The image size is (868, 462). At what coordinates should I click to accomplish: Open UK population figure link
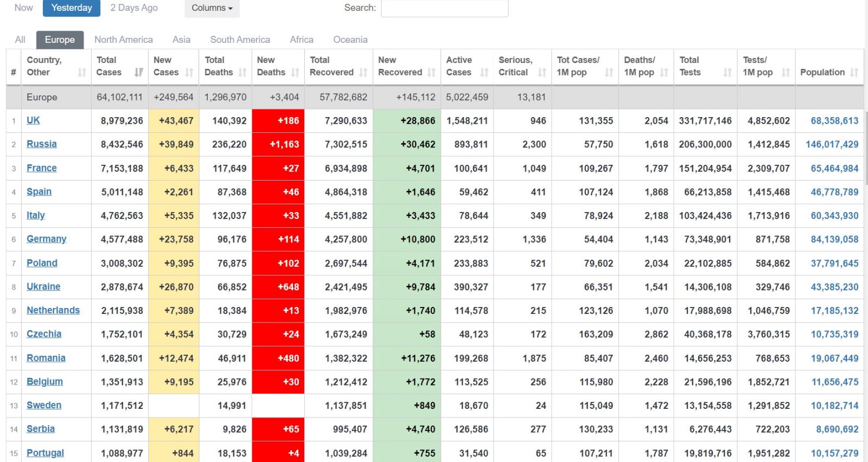(834, 121)
